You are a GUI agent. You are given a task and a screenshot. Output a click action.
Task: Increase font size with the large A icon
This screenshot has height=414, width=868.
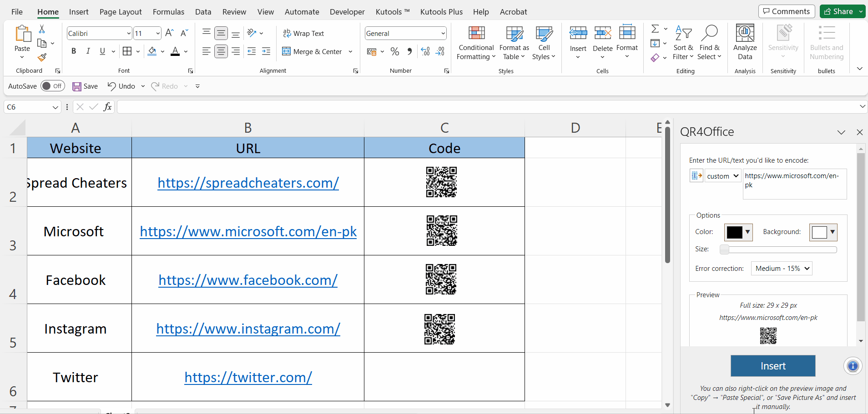pyautogui.click(x=169, y=33)
